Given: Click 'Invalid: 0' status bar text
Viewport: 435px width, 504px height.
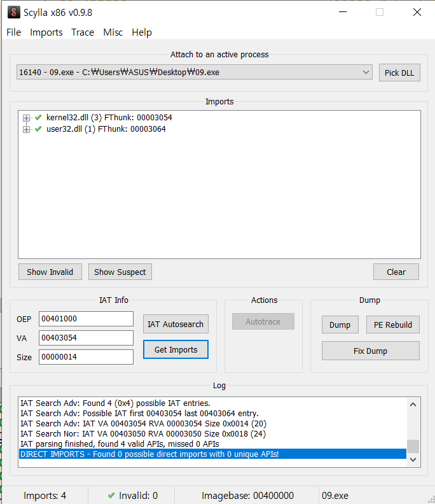Looking at the screenshot, I should [138, 495].
